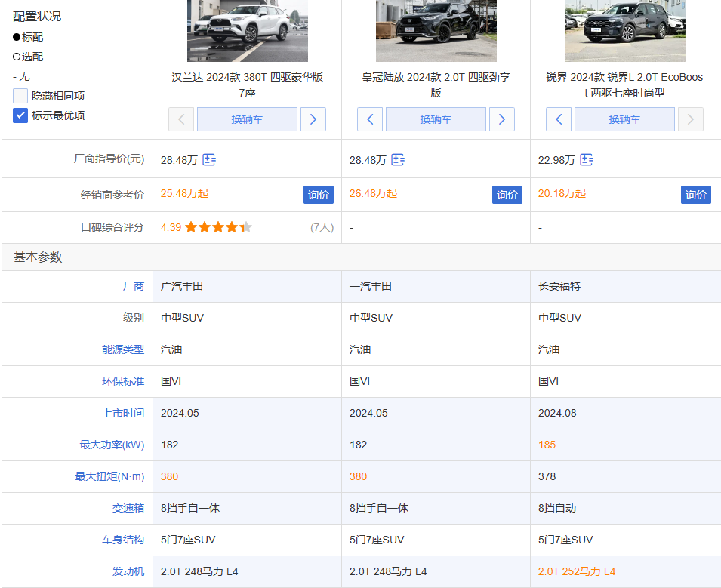The image size is (721, 588).
Task: Select the 一汽丰田 manufacturer cell
Action: pyautogui.click(x=436, y=286)
